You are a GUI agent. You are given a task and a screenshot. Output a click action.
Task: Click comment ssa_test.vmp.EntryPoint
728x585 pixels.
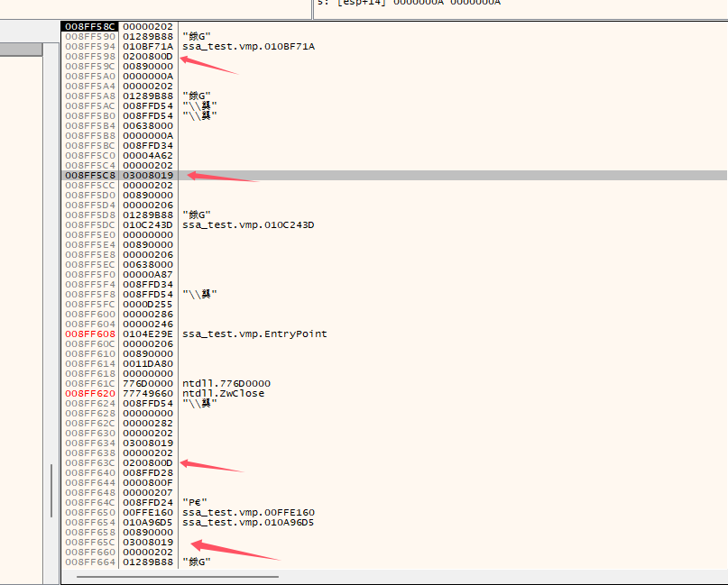click(x=254, y=334)
